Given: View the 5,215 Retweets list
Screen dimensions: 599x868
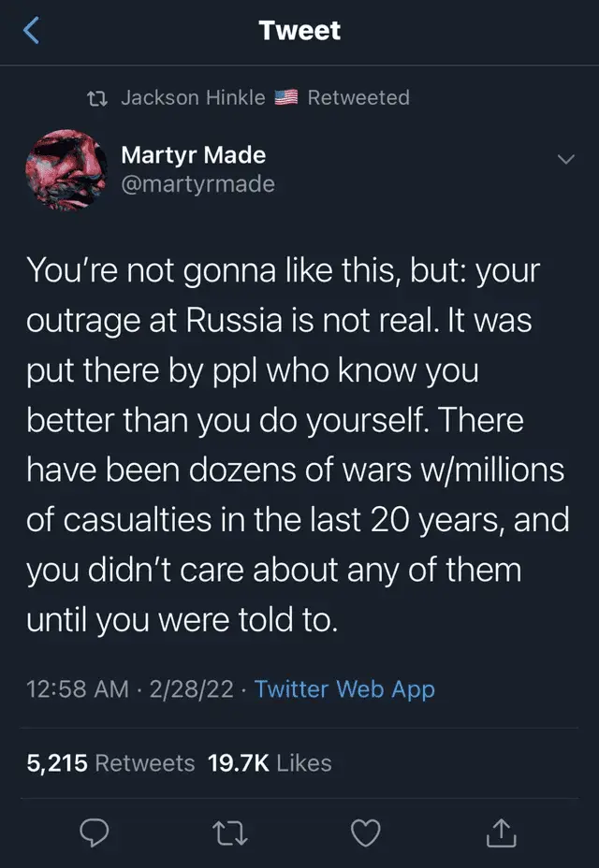Looking at the screenshot, I should click(x=110, y=763).
